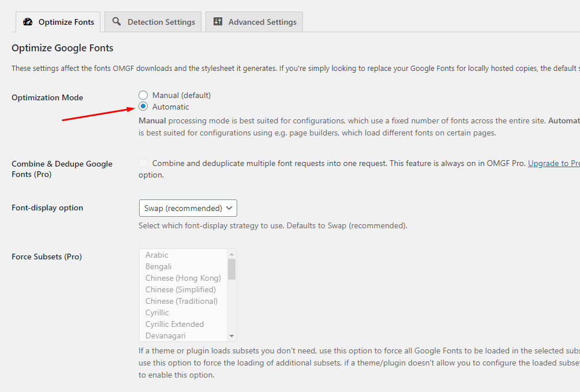580x392 pixels.
Task: Open the Advanced Settings tab
Action: coord(254,22)
